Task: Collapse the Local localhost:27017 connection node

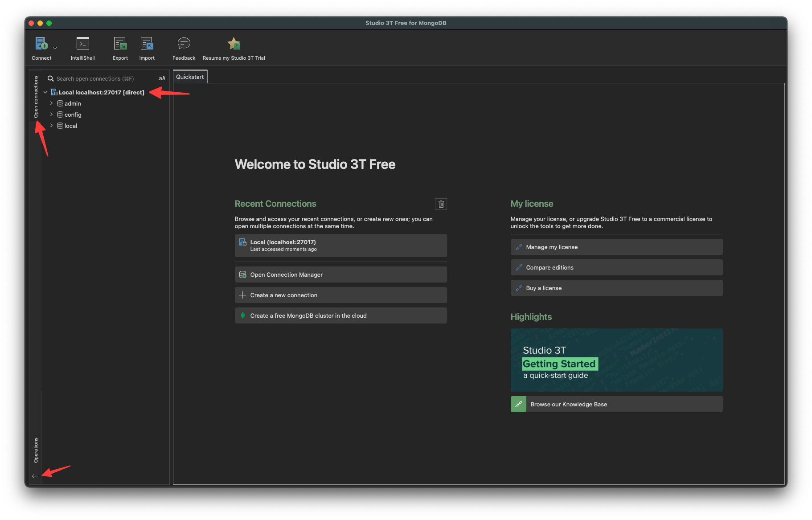Action: pos(45,92)
